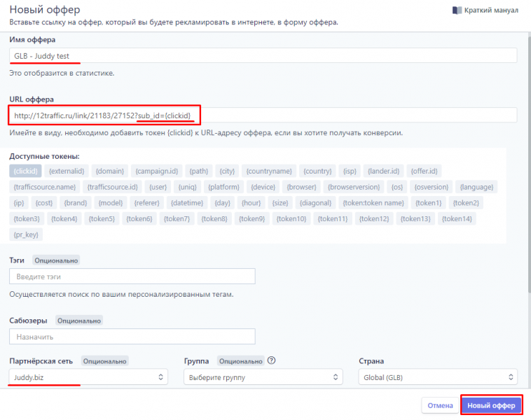The image size is (531, 420).
Task: Insert the {cost} token
Action: [44, 203]
